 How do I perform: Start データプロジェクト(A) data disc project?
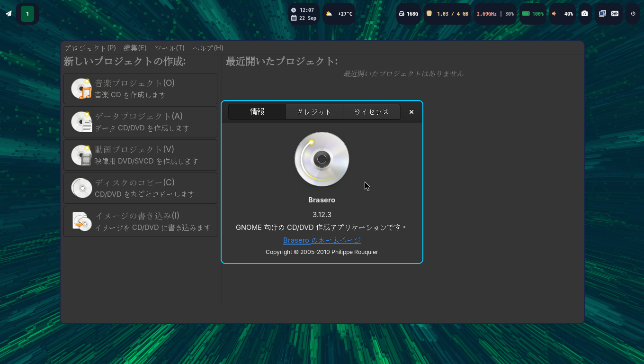140,122
